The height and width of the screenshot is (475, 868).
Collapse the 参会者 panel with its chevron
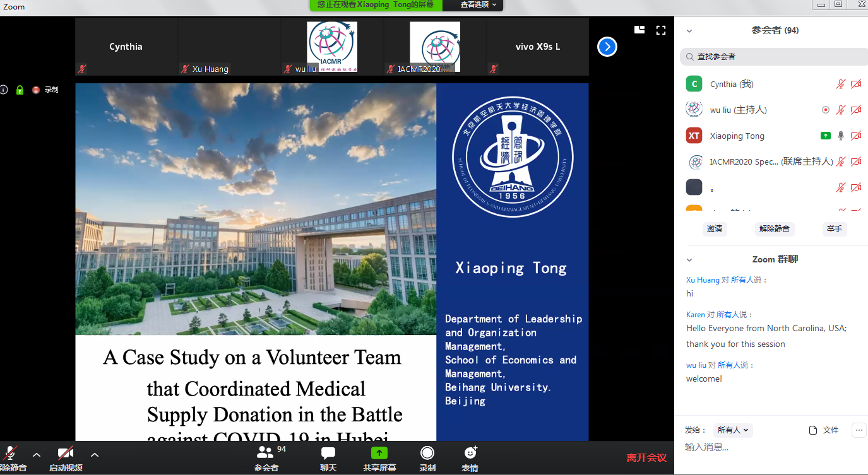[689, 30]
